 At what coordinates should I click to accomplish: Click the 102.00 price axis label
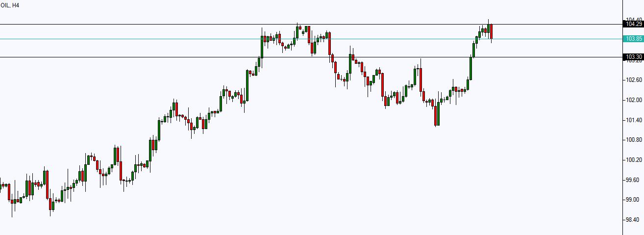coord(634,100)
